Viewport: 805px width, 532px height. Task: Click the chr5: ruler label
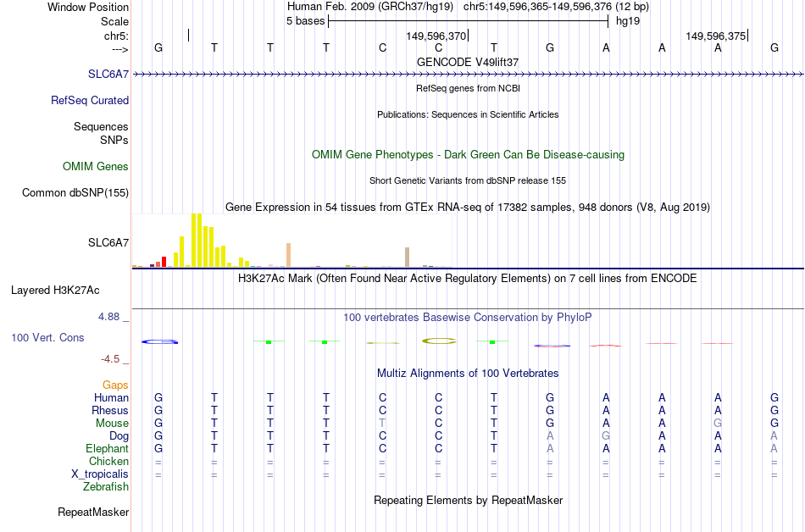[x=116, y=36]
